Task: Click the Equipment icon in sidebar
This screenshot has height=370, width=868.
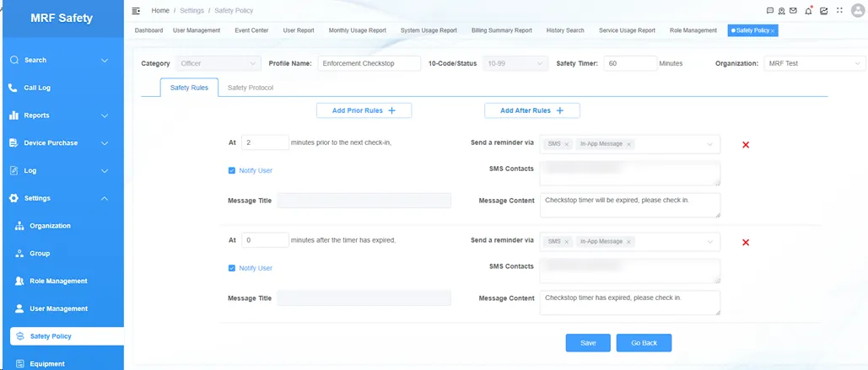Action: coord(20,363)
